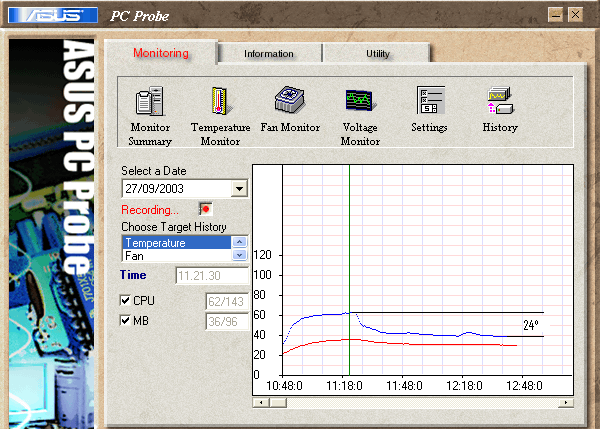Image resolution: width=600 pixels, height=429 pixels.
Task: Switch to the Monitoring tab
Action: (x=161, y=53)
